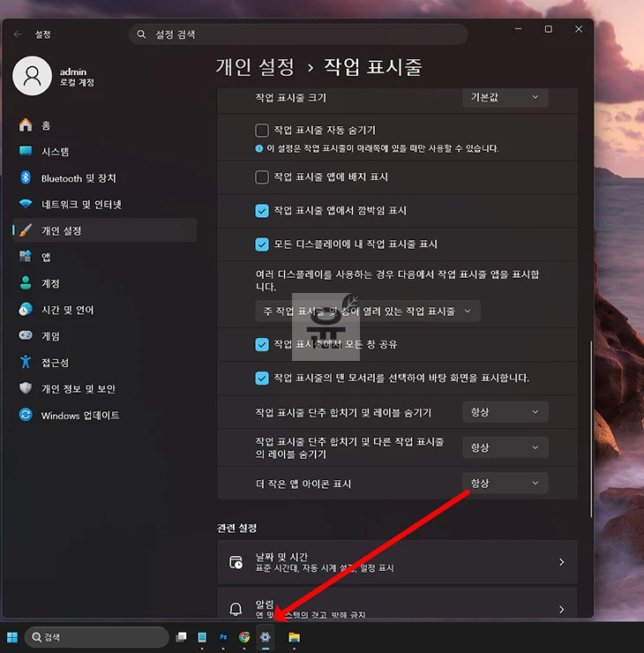Click the info icon beside 이 설정은 note
The height and width of the screenshot is (653, 644).
click(x=259, y=148)
